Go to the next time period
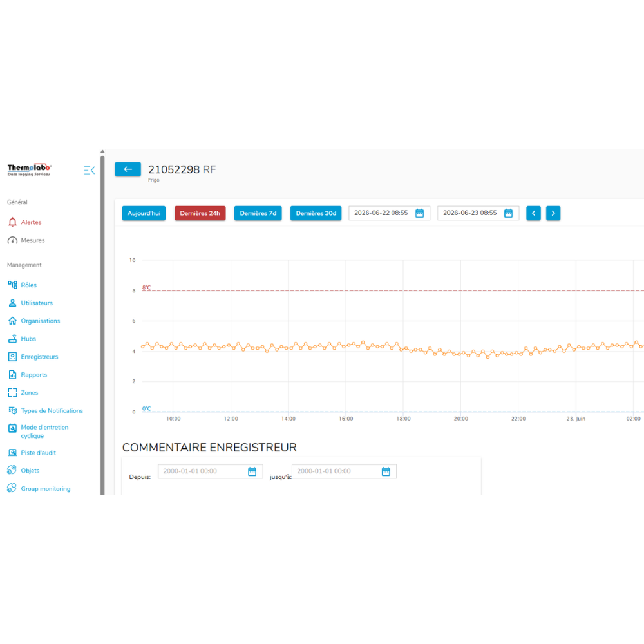Screen dimensions: 644x644 click(553, 213)
